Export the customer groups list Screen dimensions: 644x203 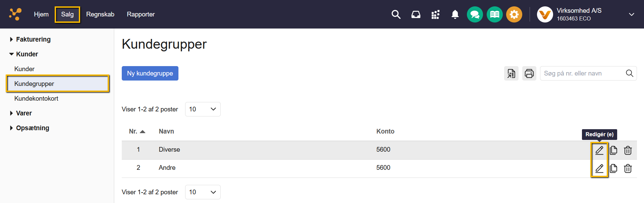(511, 73)
